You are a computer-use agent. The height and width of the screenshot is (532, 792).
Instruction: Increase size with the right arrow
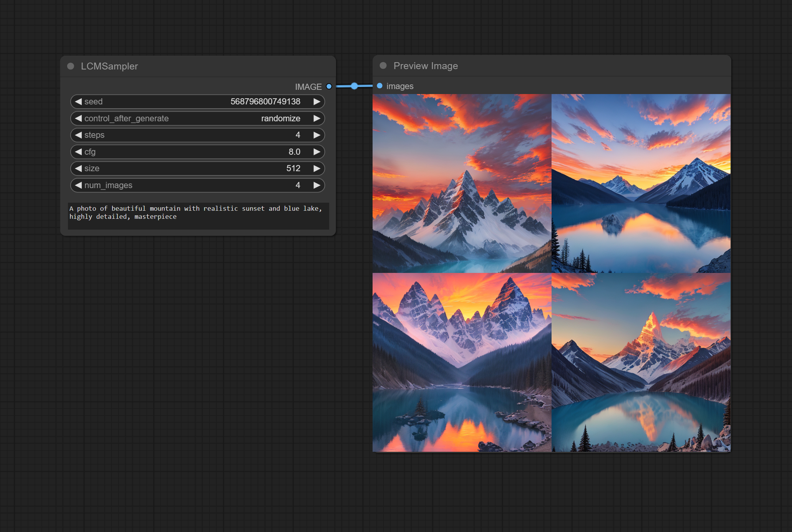click(x=316, y=168)
